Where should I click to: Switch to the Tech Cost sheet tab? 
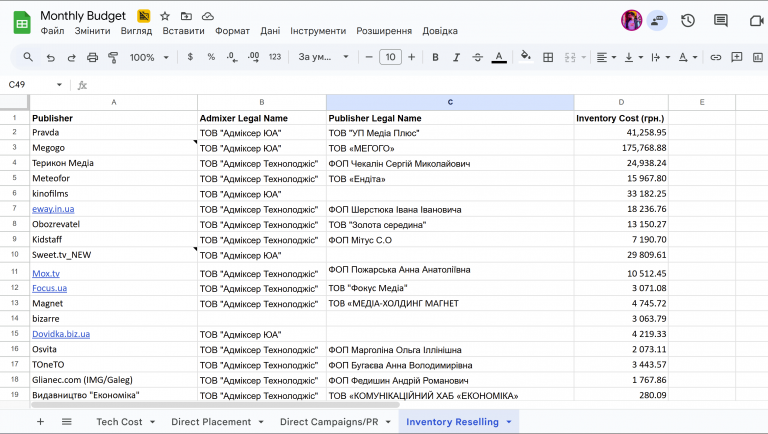[119, 422]
